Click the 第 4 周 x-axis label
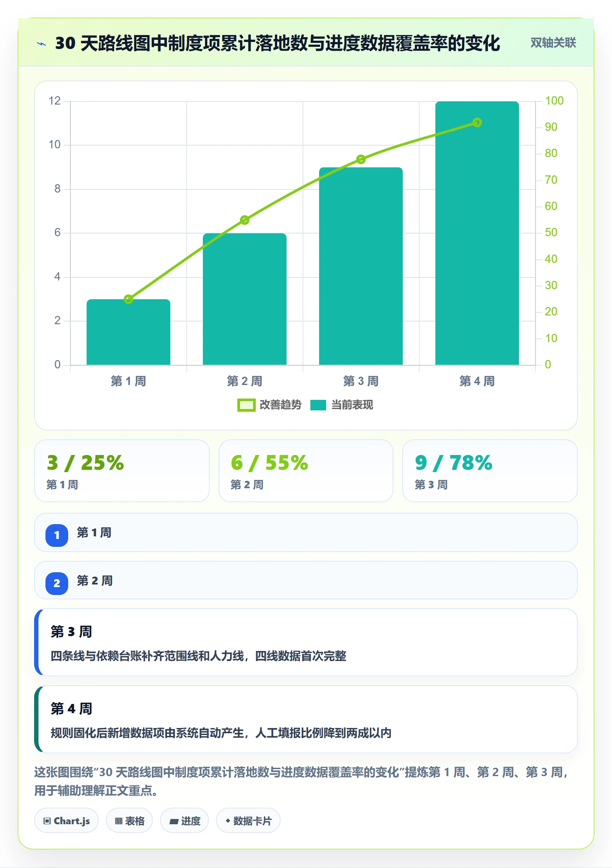 click(x=477, y=381)
